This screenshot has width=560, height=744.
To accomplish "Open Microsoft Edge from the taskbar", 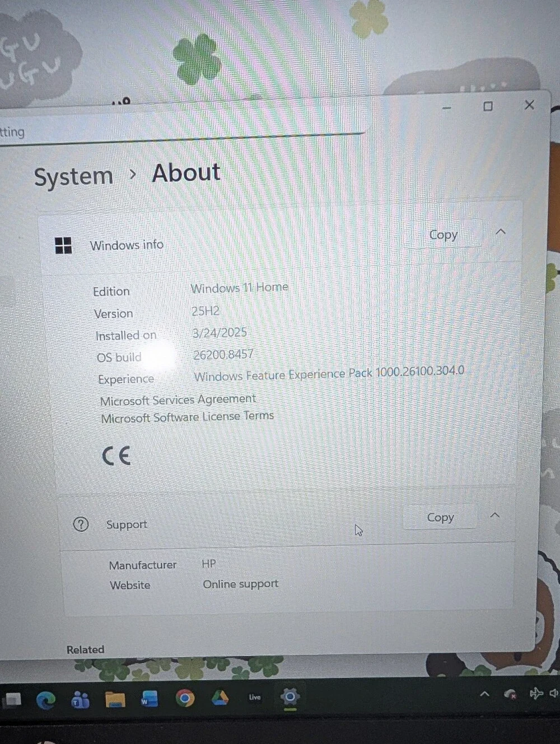I will (46, 700).
